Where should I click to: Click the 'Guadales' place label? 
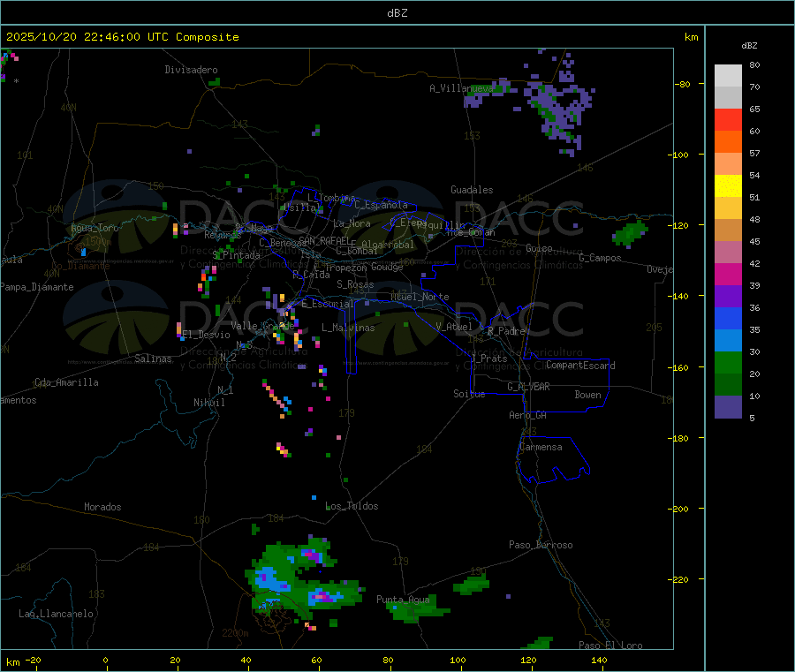point(472,190)
